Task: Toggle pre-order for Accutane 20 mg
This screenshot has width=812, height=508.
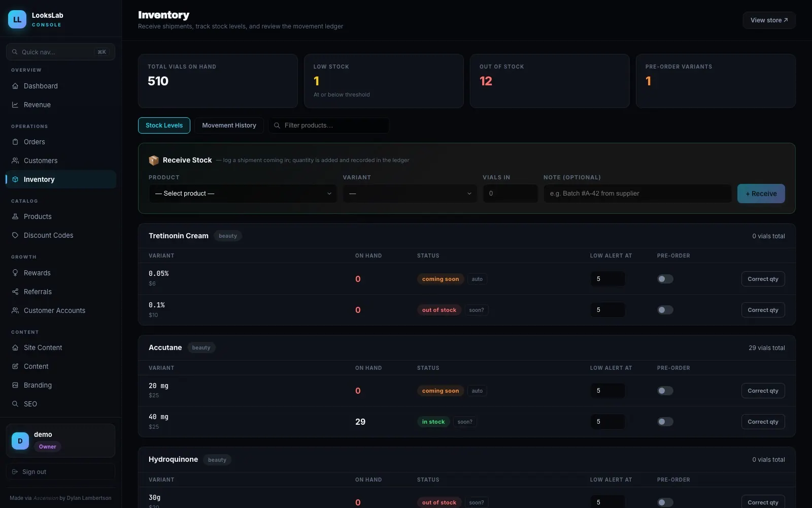Action: pos(665,391)
